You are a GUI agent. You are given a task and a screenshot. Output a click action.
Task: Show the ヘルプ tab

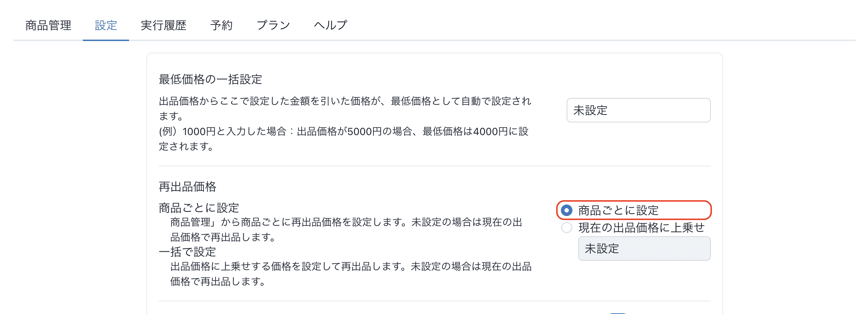[330, 25]
